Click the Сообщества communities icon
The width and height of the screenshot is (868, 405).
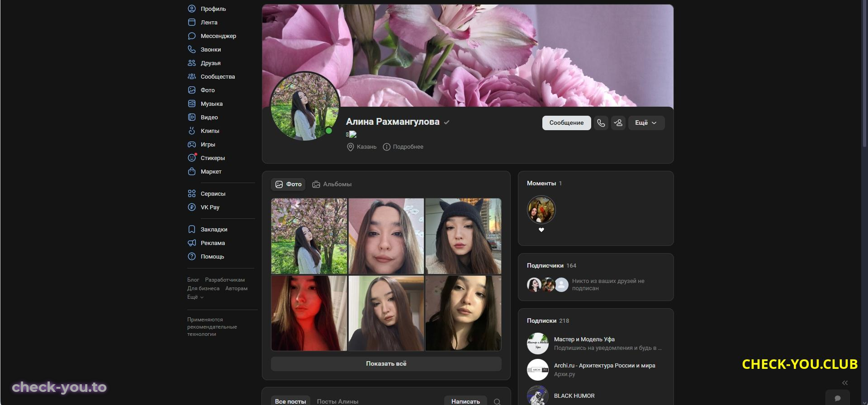pyautogui.click(x=192, y=76)
